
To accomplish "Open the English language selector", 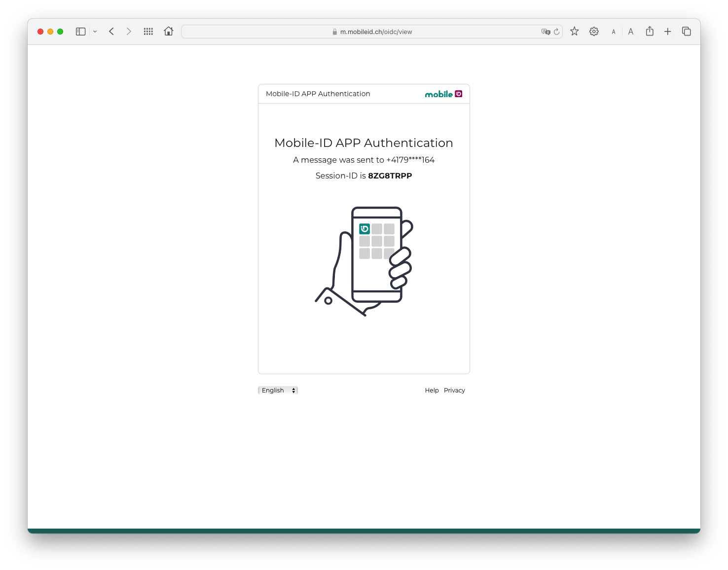I will [x=275, y=390].
